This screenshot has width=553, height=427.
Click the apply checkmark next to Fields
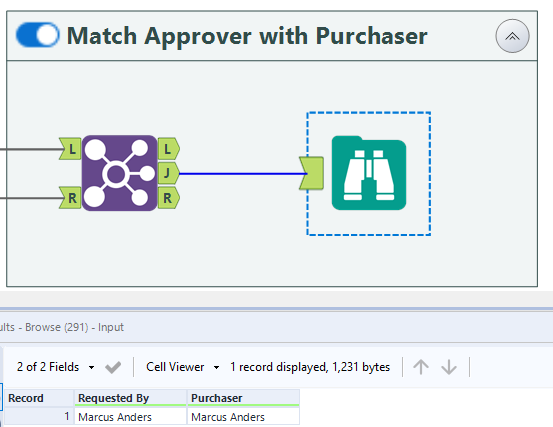pos(113,367)
